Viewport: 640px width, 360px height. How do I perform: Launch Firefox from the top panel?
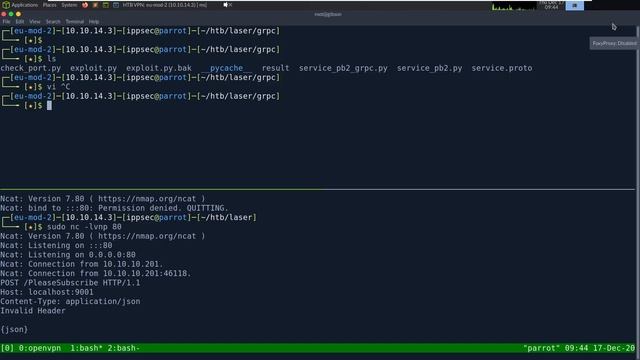tap(85, 5)
